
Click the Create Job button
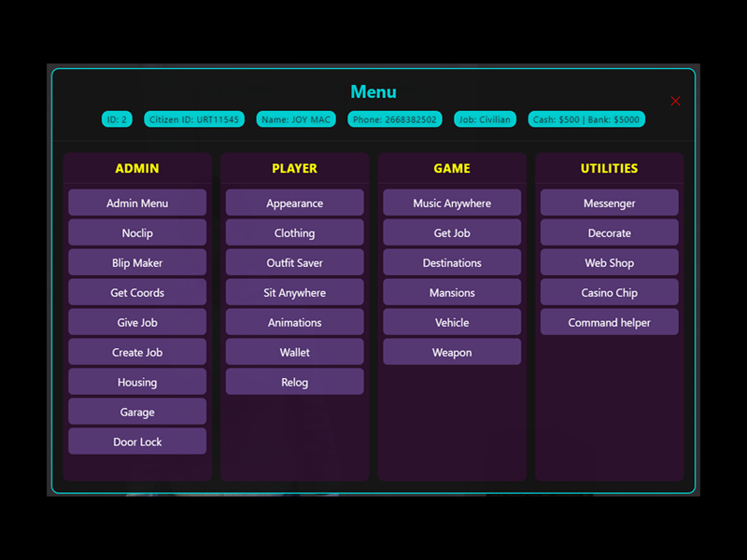137,353
